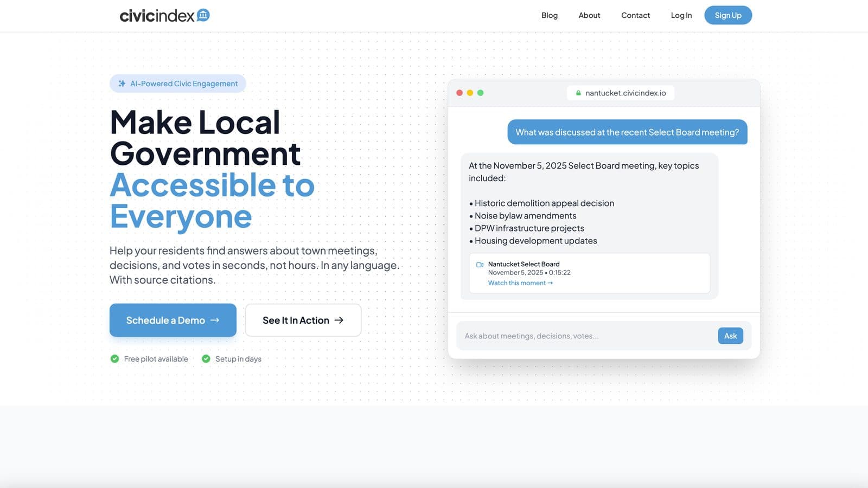Go to the About page
The width and height of the screenshot is (868, 488).
(x=589, y=15)
